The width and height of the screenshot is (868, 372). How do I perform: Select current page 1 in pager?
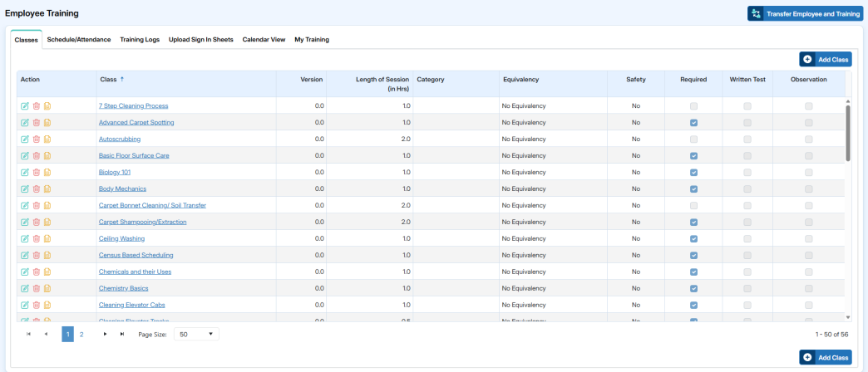click(x=67, y=334)
